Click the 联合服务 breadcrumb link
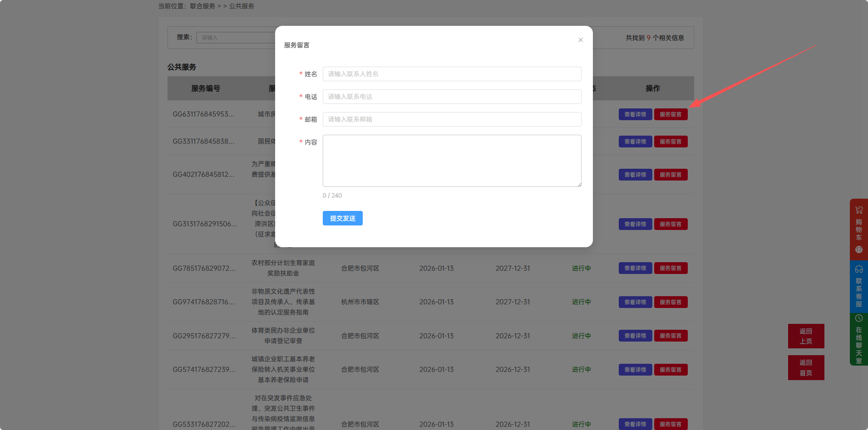The width and height of the screenshot is (868, 430). click(x=202, y=6)
